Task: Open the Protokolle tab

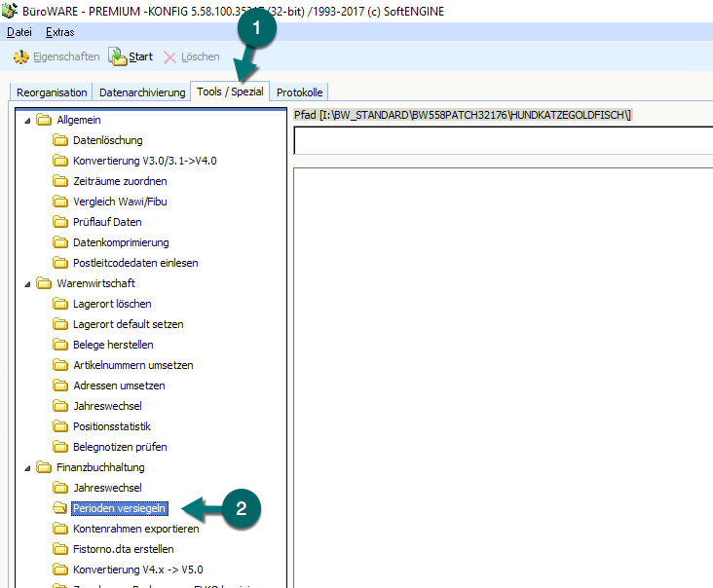Action: [x=299, y=92]
